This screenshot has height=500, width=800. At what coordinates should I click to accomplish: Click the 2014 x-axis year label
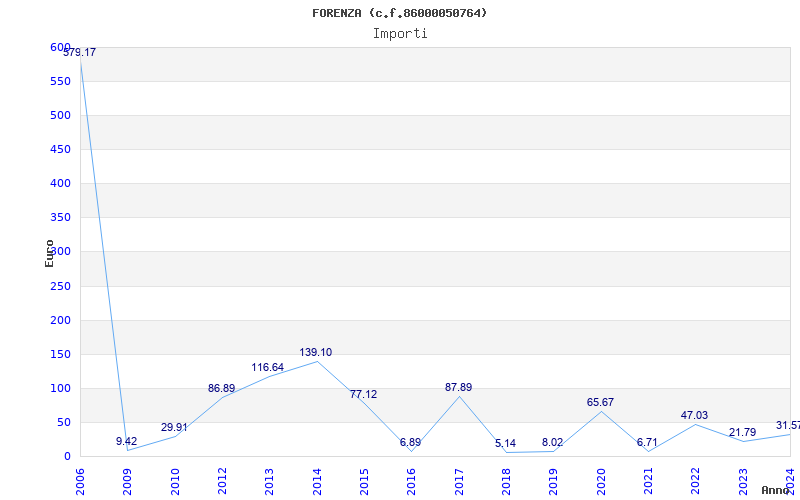tap(317, 482)
